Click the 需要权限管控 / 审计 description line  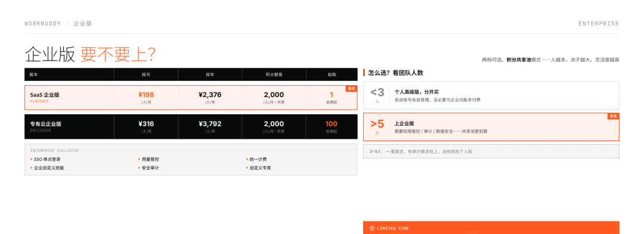pos(441,132)
